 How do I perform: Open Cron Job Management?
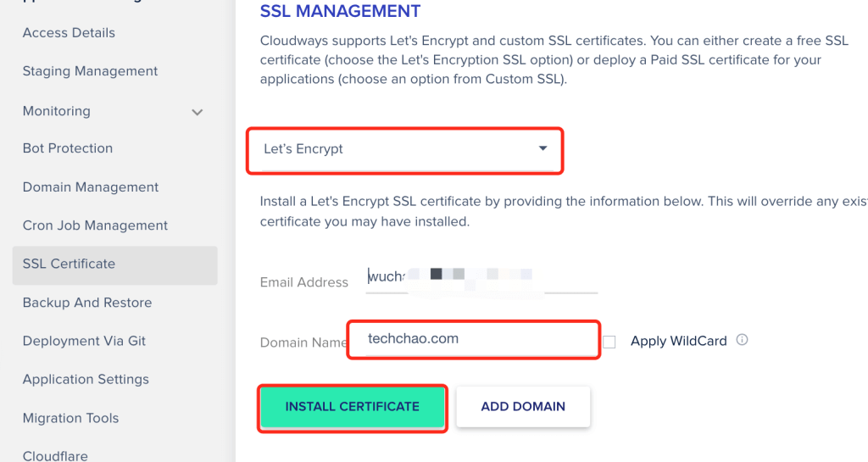click(95, 225)
